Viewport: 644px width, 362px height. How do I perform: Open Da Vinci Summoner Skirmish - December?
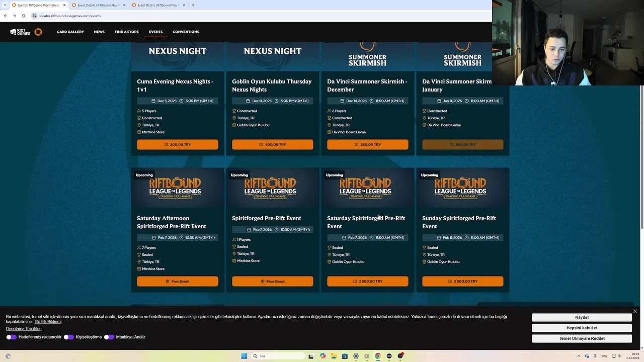[x=367, y=85]
